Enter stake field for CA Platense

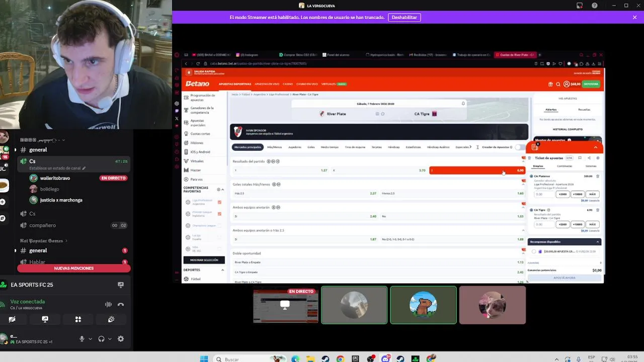click(x=544, y=194)
